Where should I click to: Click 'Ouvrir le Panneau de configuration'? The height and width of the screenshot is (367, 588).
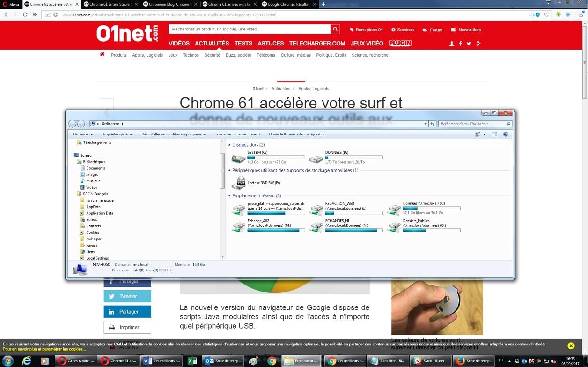coord(297,134)
